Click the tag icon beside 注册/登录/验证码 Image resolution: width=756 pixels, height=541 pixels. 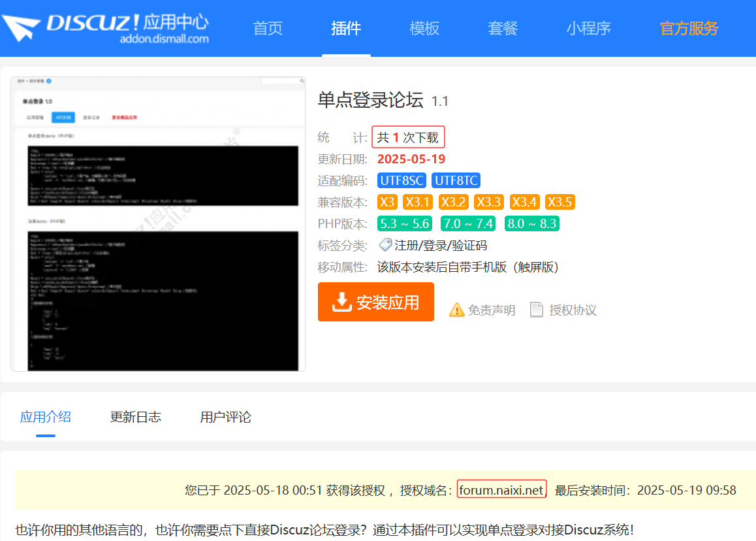tap(385, 245)
